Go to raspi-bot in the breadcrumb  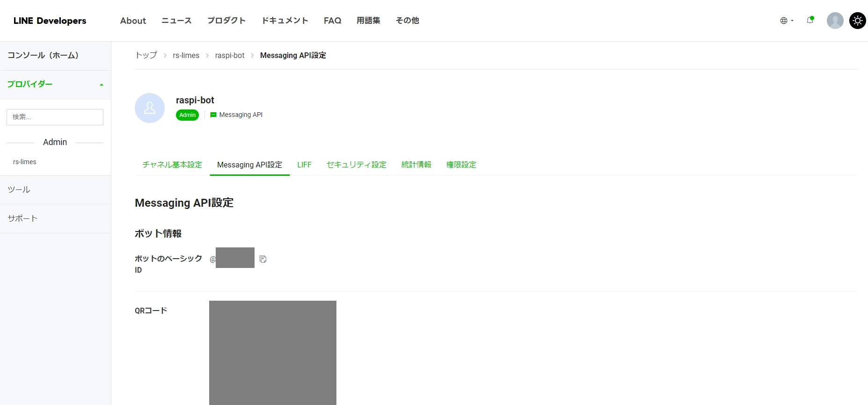tap(229, 55)
